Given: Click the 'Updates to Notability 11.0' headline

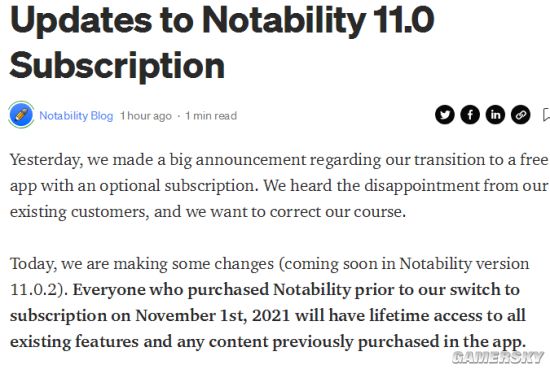Looking at the screenshot, I should tap(222, 20).
